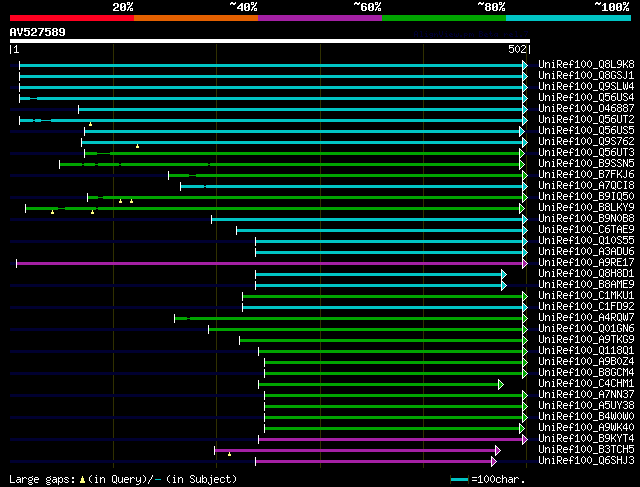The width and height of the screenshot is (640, 487).
Task: Click the UniRef100_C6TAE9 label
Action: pos(586,230)
